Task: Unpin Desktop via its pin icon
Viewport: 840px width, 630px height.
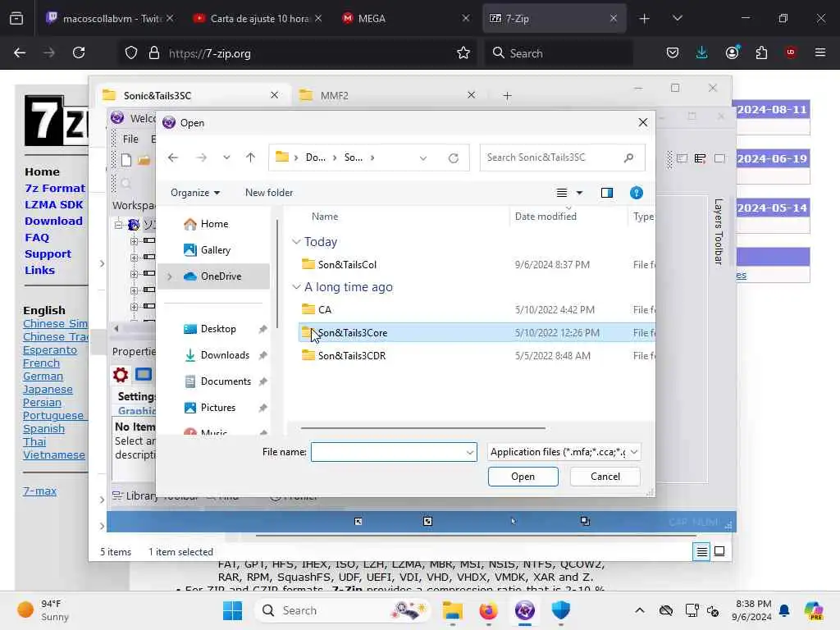Action: coord(262,330)
